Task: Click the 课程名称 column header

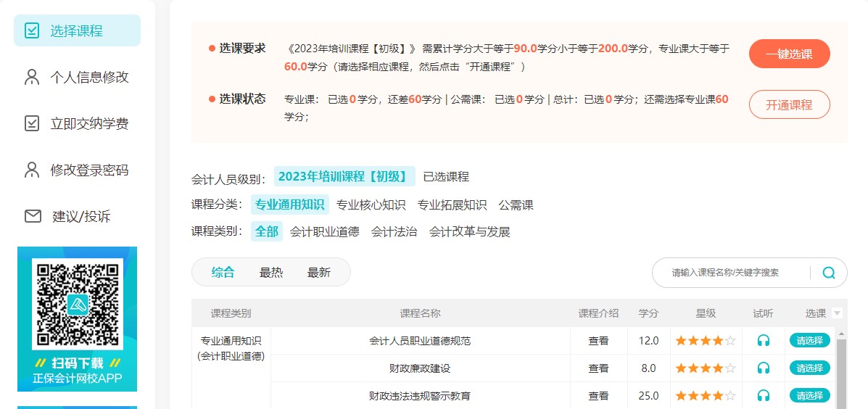Action: pos(420,313)
